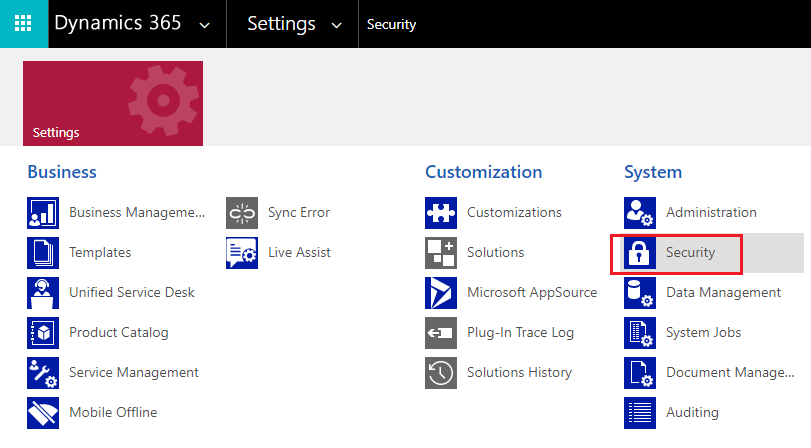Click the Administration icon
The image size is (811, 448).
pyautogui.click(x=640, y=213)
